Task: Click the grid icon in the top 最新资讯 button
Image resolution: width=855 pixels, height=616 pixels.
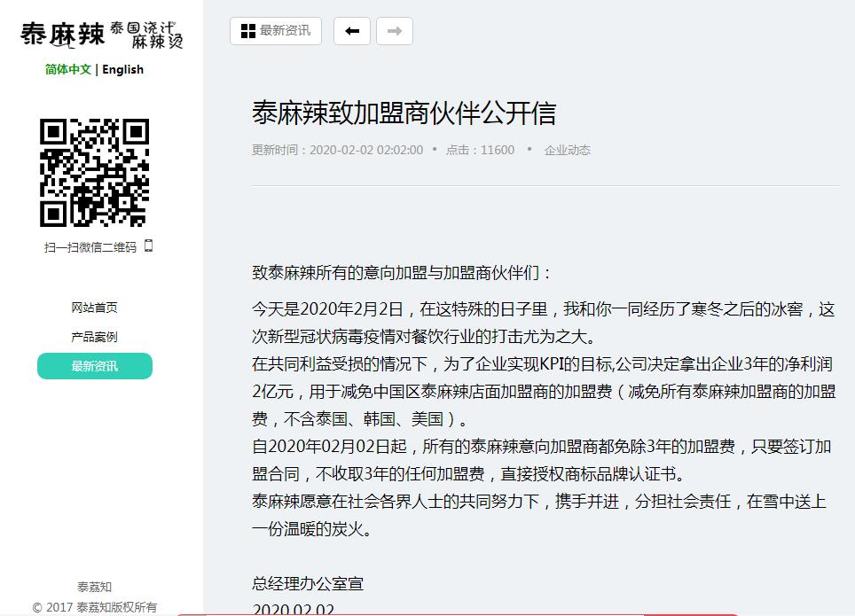Action: [248, 31]
